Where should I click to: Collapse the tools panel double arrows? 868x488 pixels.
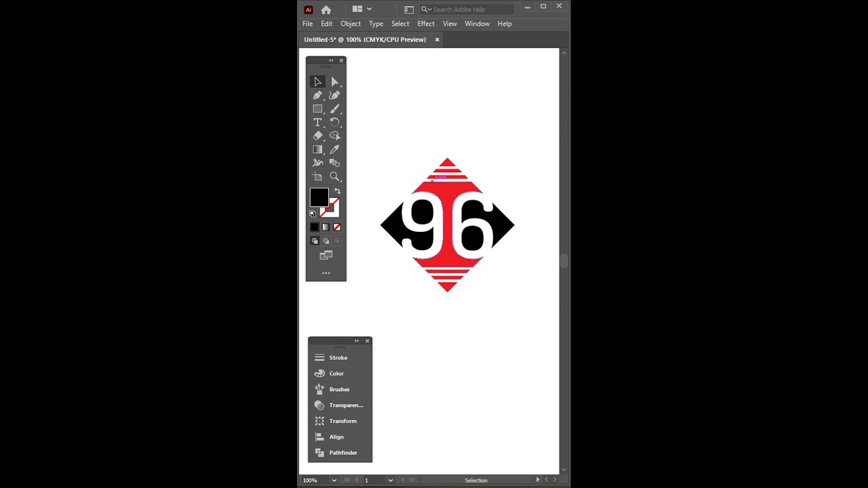tap(331, 60)
